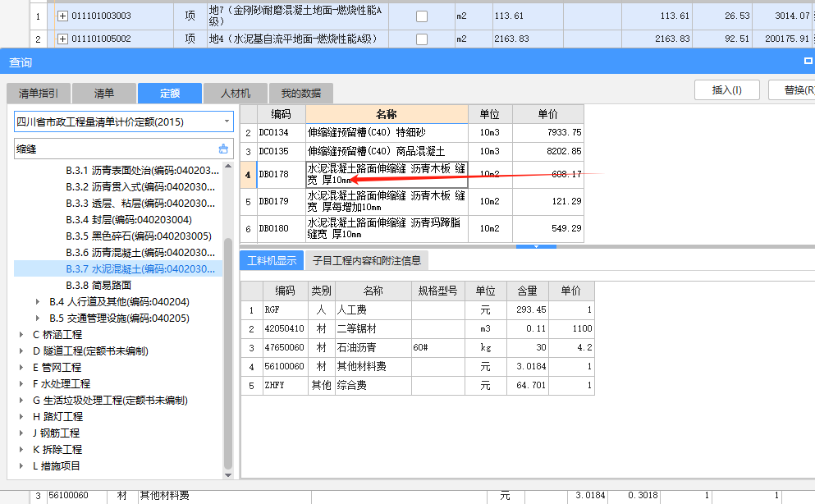Click code cell 56100060 in 工料机 table
This screenshot has width=815, height=504.
point(284,366)
